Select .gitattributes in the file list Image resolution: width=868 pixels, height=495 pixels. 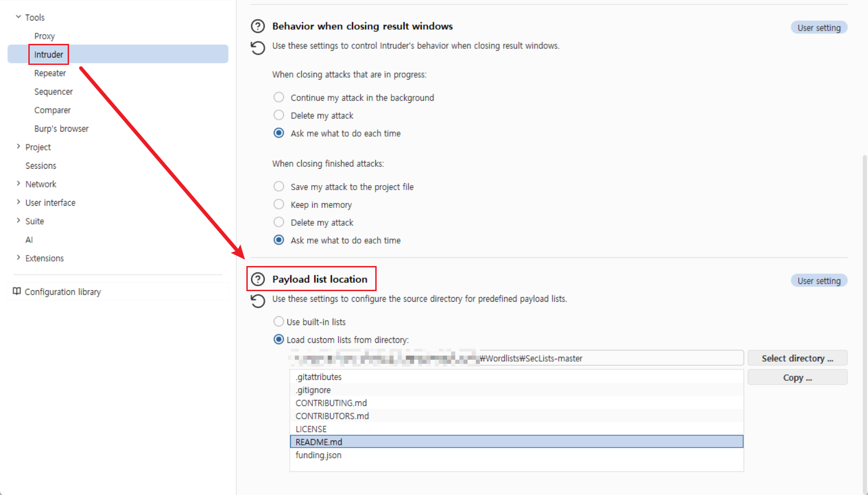coord(517,377)
